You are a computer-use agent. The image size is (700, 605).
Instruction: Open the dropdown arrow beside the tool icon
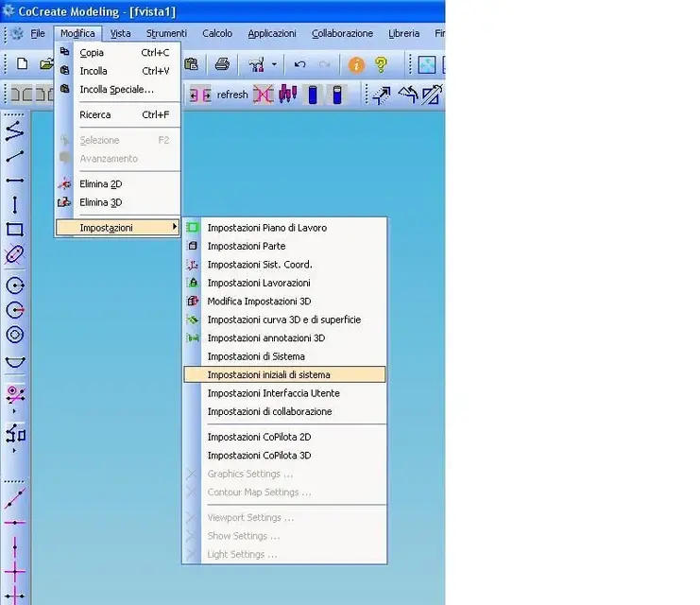pyautogui.click(x=274, y=65)
